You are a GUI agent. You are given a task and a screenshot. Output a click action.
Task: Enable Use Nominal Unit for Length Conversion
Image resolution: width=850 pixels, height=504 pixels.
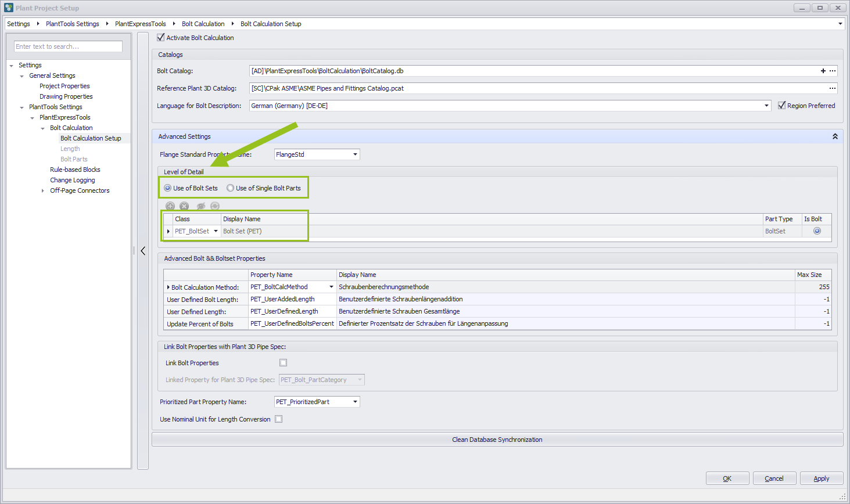coord(278,419)
